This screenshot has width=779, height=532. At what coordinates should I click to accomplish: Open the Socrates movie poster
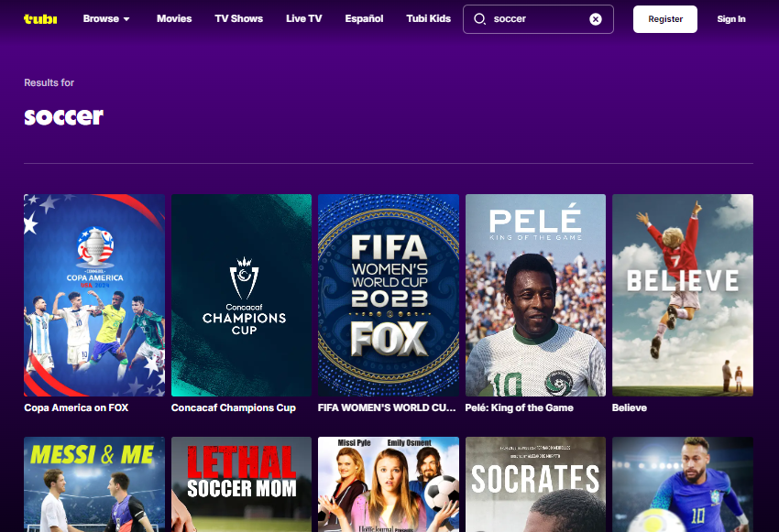535,485
